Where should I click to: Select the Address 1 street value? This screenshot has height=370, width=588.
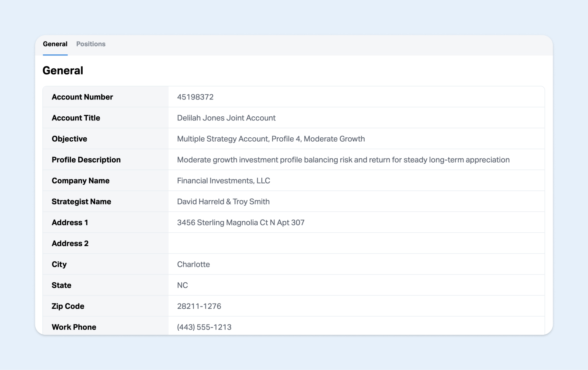(x=240, y=222)
